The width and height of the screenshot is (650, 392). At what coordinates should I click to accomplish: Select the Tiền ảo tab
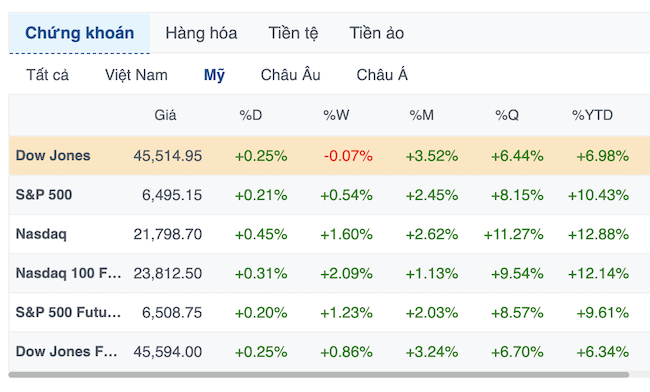click(376, 33)
